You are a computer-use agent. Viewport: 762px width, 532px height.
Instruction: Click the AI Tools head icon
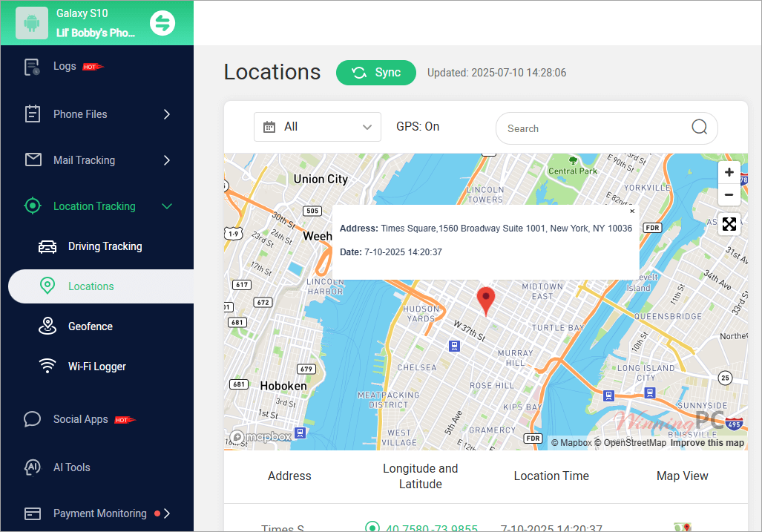[32, 467]
